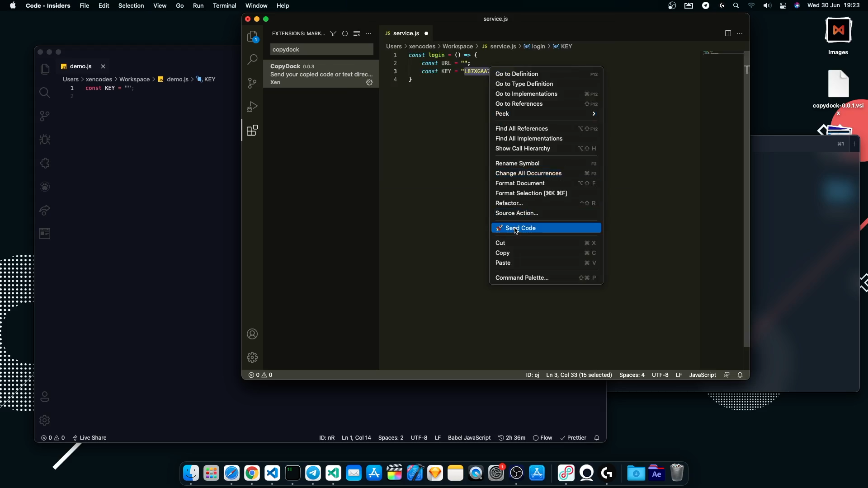
Task: Open Source Control view in activity bar
Action: pos(252,83)
